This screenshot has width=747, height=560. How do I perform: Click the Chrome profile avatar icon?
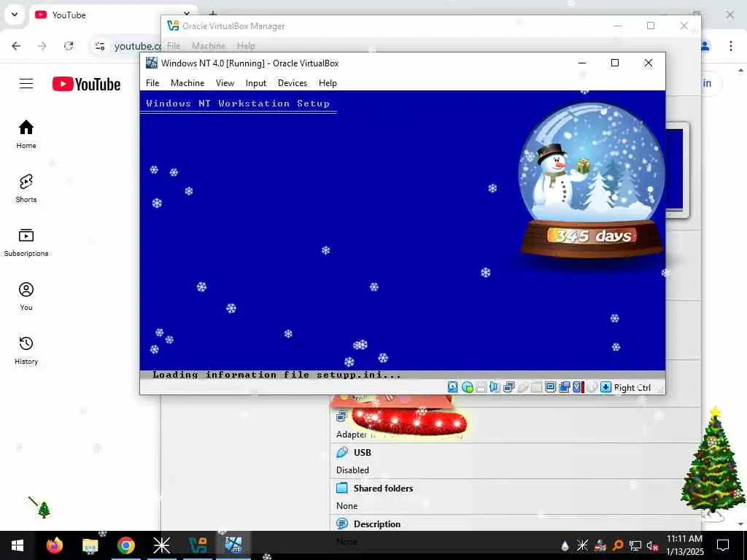pos(705,46)
